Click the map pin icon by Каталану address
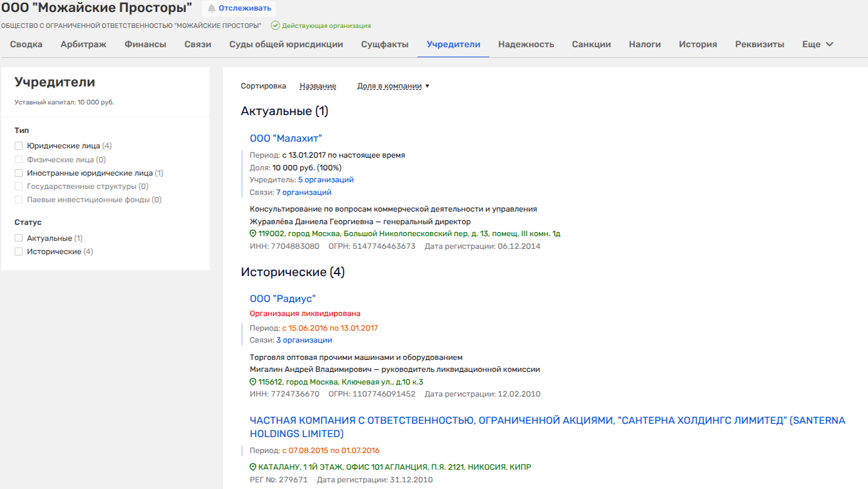The height and width of the screenshot is (489, 868). [253, 467]
